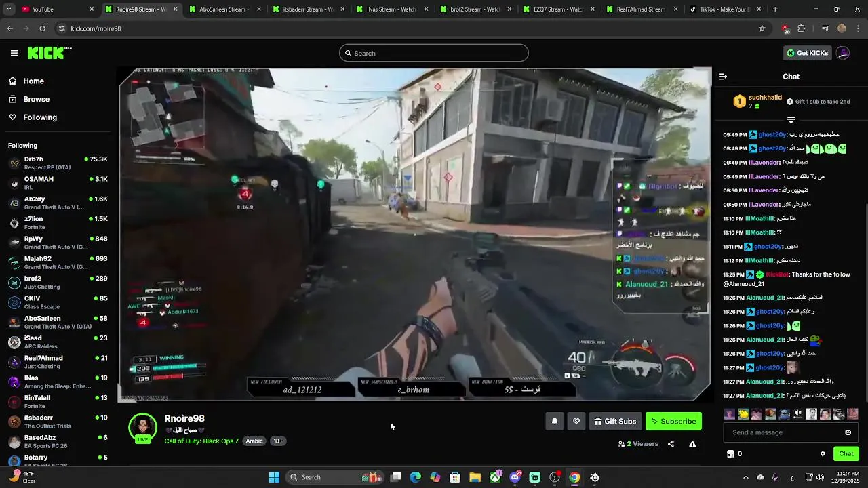The width and height of the screenshot is (868, 488).
Task: Select muted speaker emote in chat
Action: (x=798, y=413)
